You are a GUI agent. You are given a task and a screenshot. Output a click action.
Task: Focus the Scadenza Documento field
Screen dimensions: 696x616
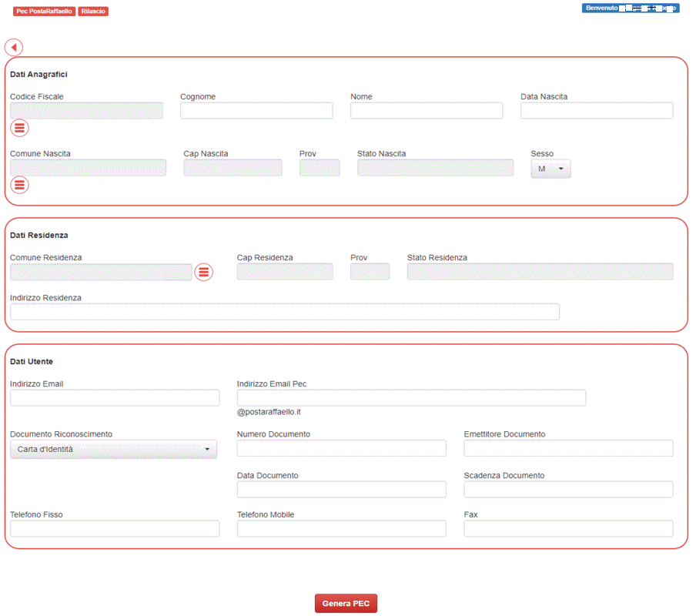pyautogui.click(x=568, y=490)
